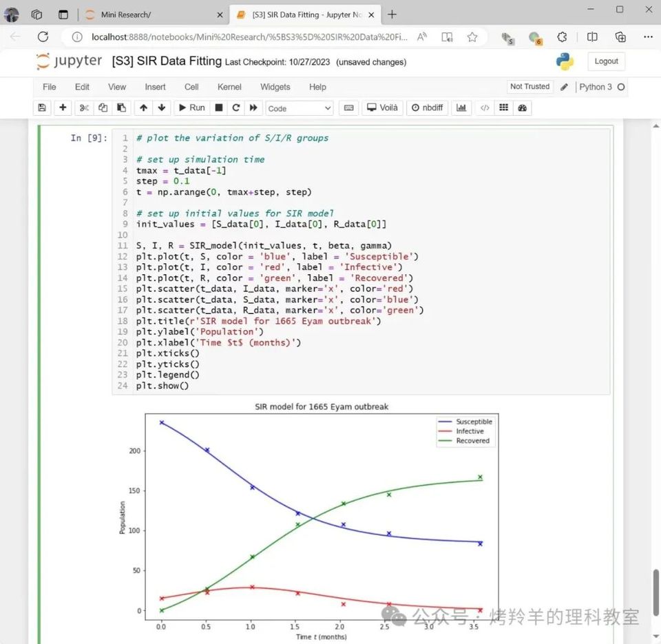
Task: Save notebook with the floppy disk icon
Action: click(x=42, y=108)
